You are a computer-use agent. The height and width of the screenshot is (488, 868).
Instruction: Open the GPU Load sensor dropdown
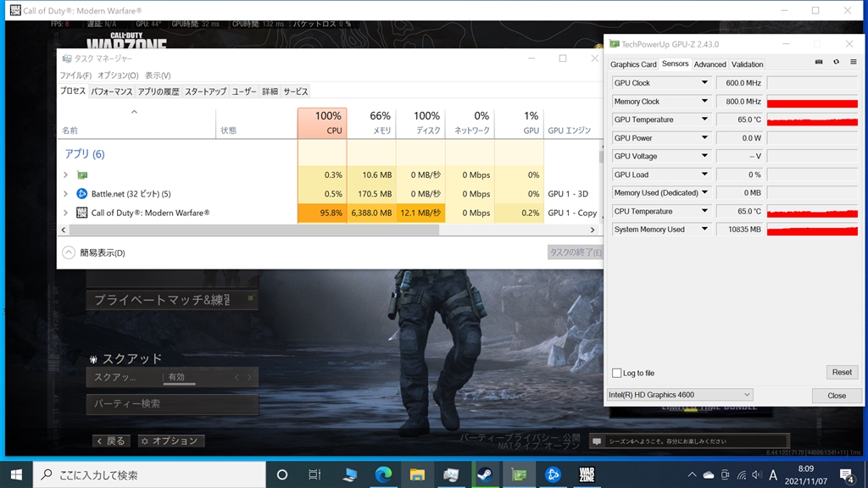pos(704,175)
